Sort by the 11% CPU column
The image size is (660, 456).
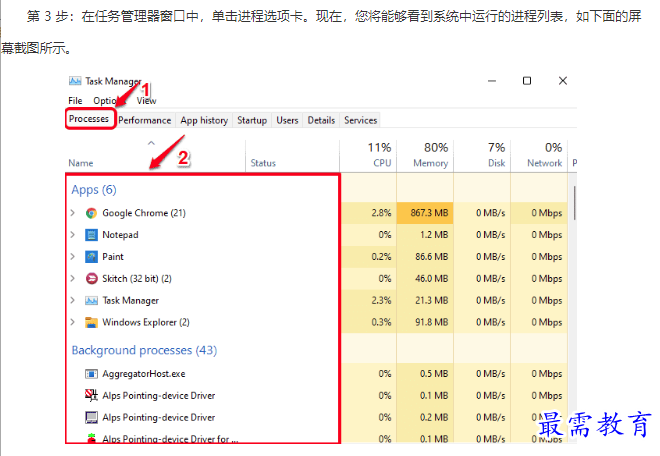pos(368,156)
